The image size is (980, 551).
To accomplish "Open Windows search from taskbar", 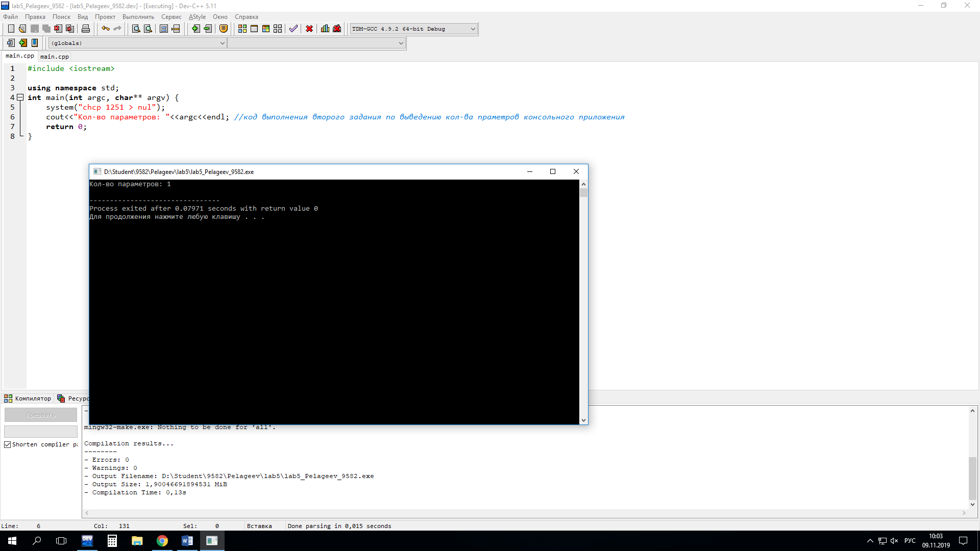I will click(x=37, y=541).
